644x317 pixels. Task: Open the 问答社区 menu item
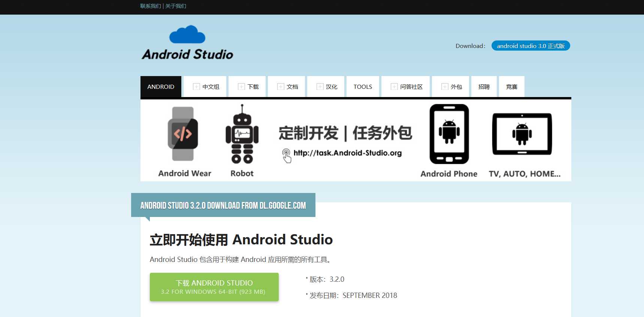click(x=406, y=87)
